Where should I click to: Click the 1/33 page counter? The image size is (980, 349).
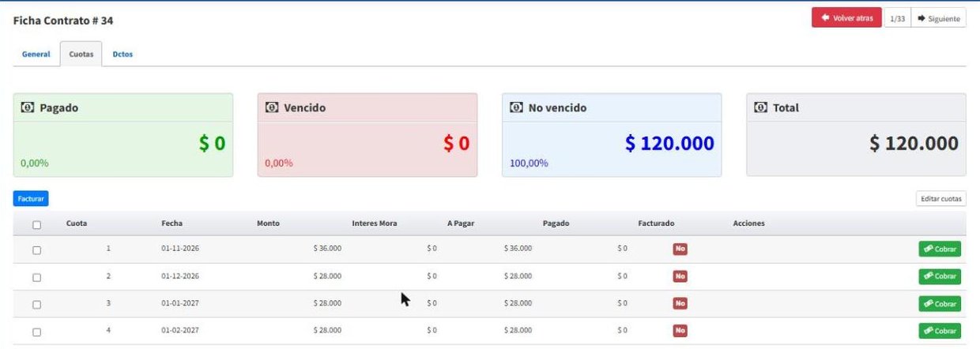pos(897,17)
